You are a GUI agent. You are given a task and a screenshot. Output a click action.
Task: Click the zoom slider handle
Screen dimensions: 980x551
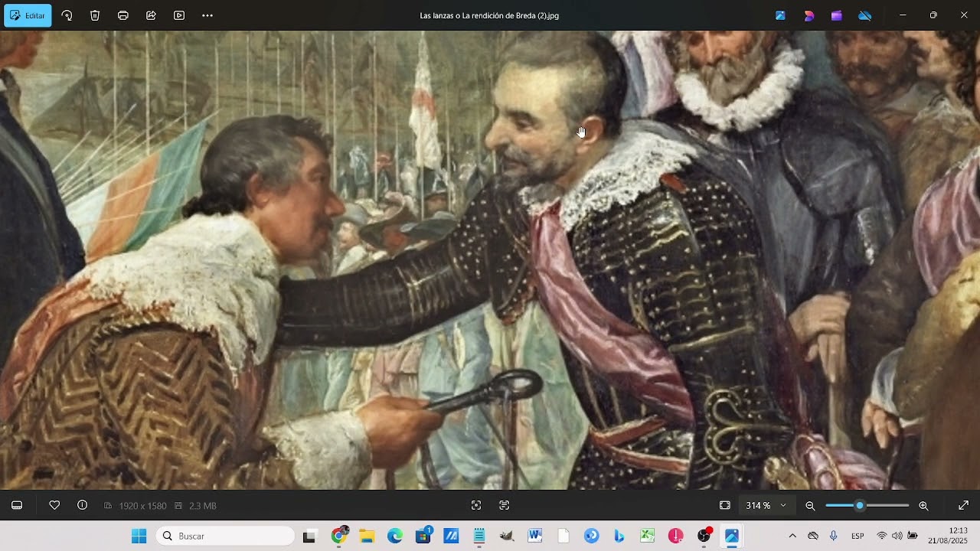point(860,506)
